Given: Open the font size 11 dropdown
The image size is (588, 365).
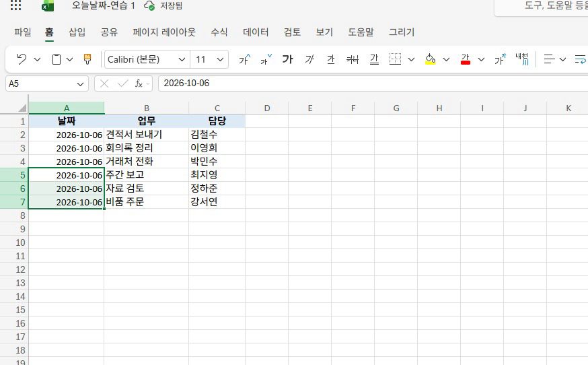Looking at the screenshot, I should (x=220, y=59).
